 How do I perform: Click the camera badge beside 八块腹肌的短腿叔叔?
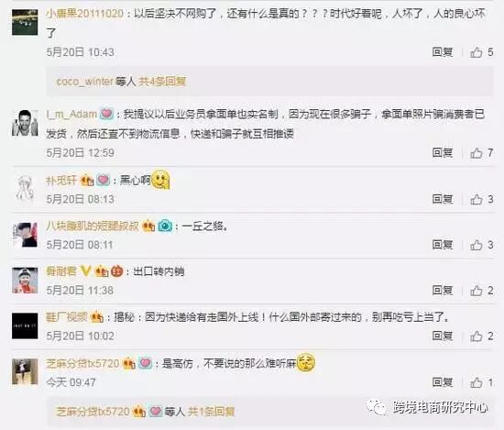(x=165, y=226)
